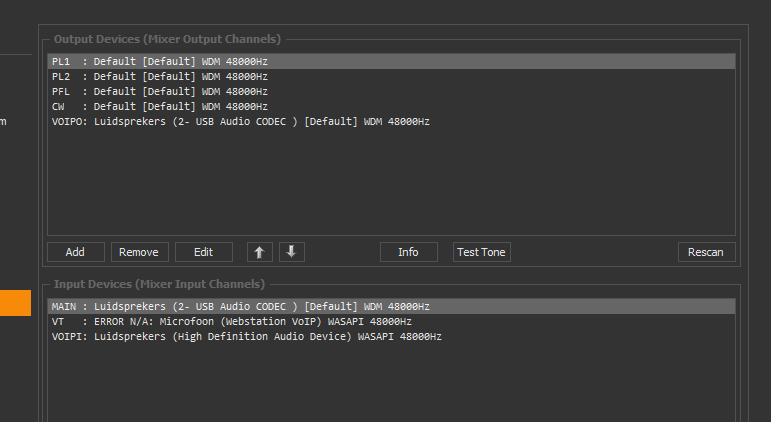Screen dimensions: 771x422
Task: Select the MAIN input channel row
Action: (x=240, y=306)
